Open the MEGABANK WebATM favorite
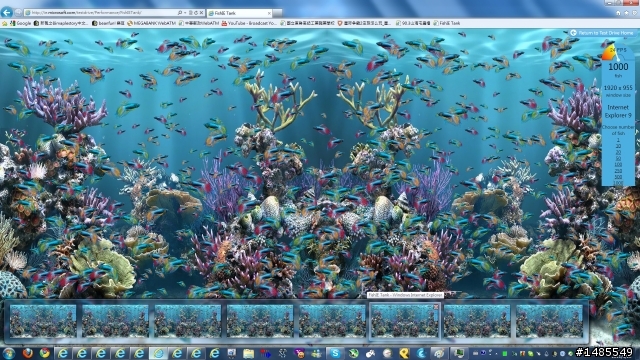This screenshot has width=640, height=360. (x=151, y=23)
